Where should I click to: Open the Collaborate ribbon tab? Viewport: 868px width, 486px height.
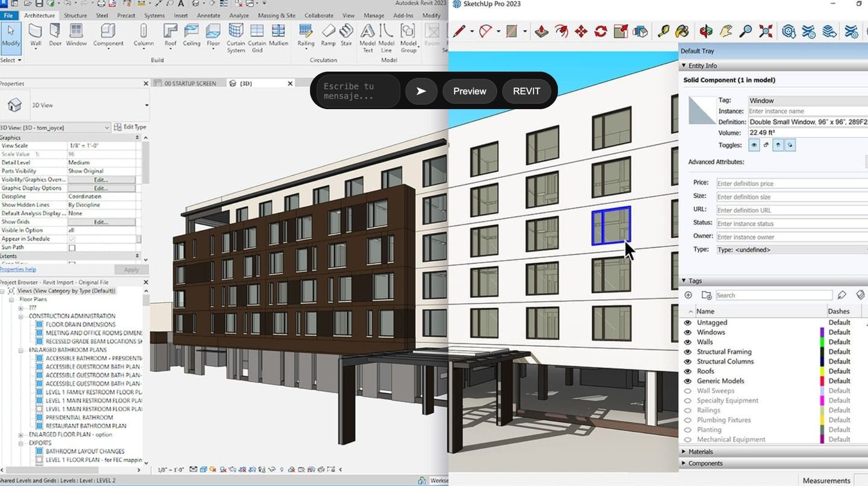coord(319,16)
